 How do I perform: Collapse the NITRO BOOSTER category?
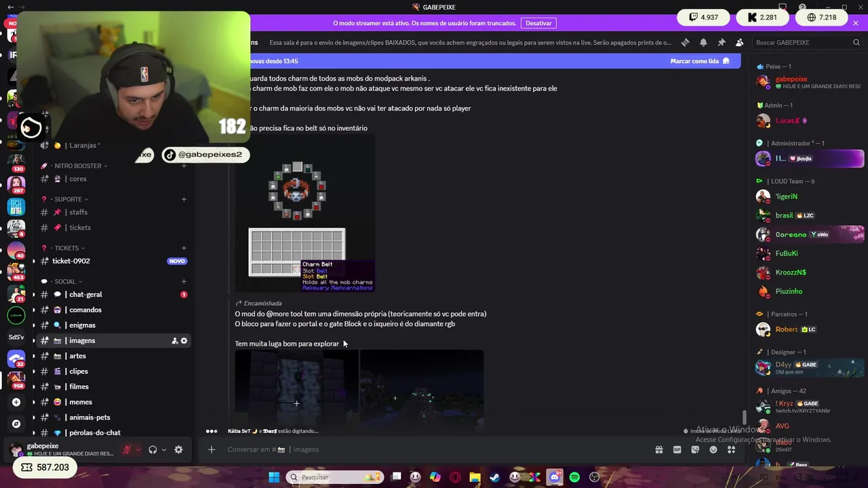(x=77, y=165)
